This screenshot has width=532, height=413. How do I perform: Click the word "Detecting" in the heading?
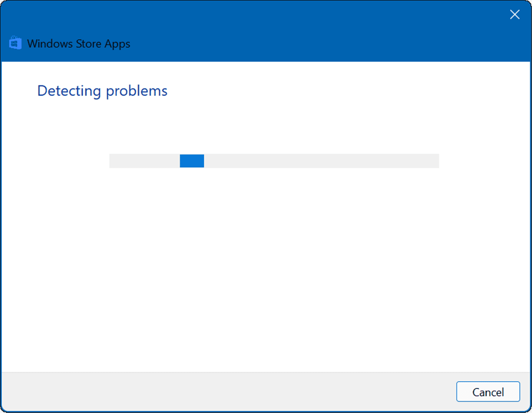pyautogui.click(x=69, y=91)
